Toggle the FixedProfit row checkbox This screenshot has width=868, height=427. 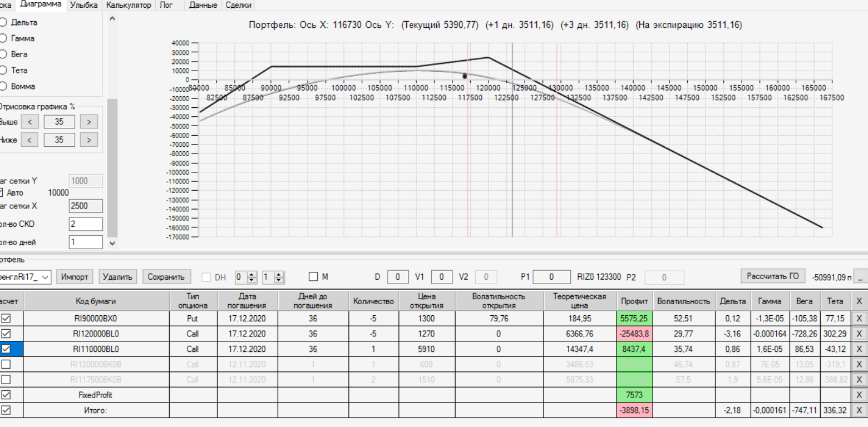(6, 395)
